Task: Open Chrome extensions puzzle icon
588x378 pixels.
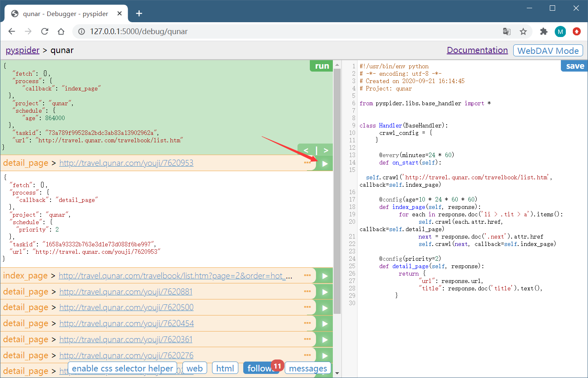Action: click(x=544, y=32)
